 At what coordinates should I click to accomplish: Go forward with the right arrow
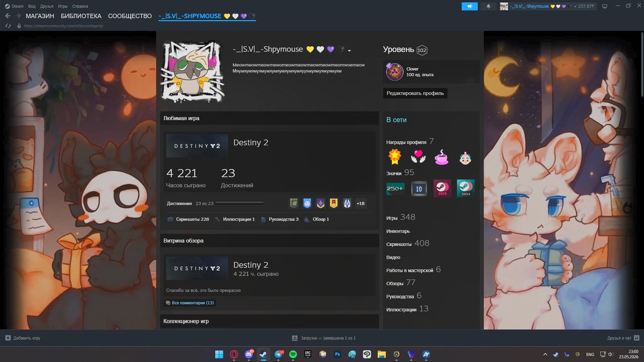point(18,16)
